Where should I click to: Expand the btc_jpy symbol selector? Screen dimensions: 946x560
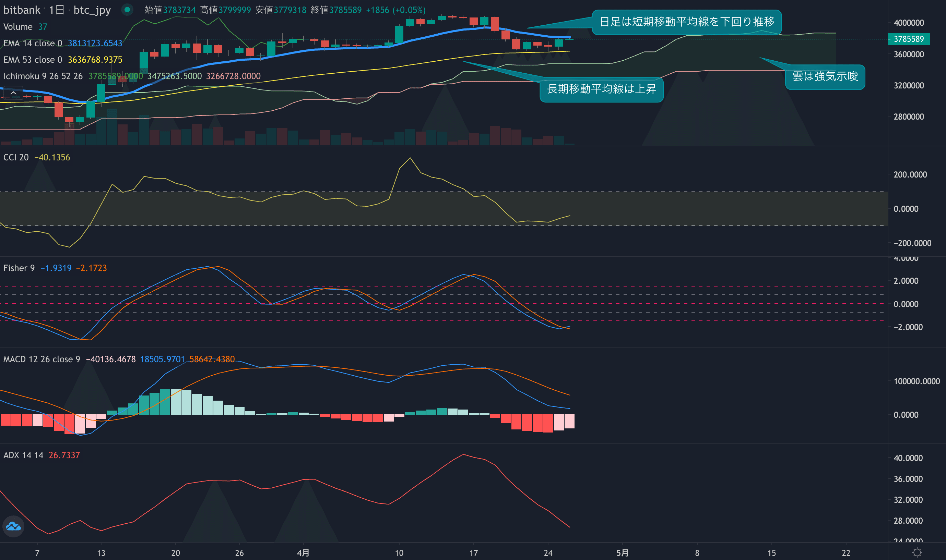click(x=92, y=10)
